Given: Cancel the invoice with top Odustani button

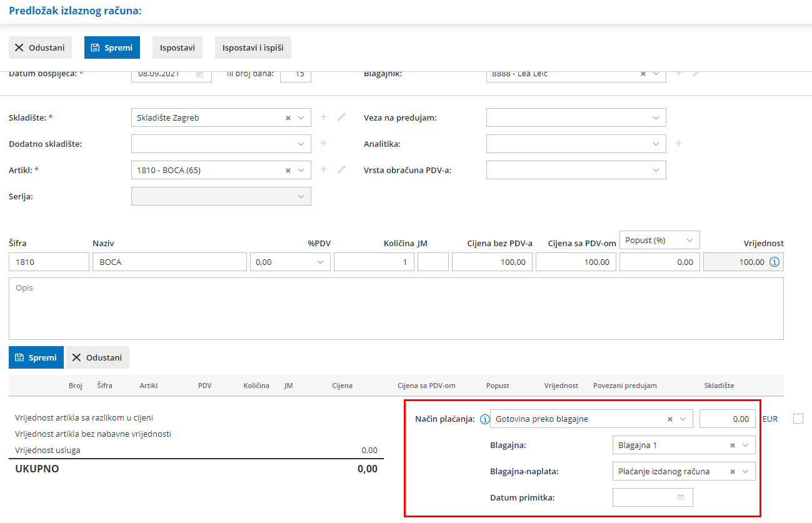Looking at the screenshot, I should tap(41, 47).
